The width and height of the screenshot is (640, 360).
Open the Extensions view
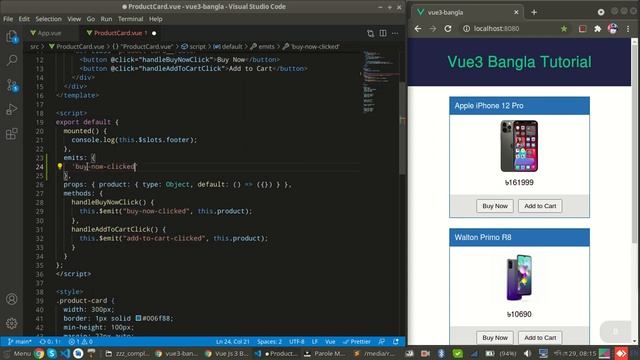point(12,133)
